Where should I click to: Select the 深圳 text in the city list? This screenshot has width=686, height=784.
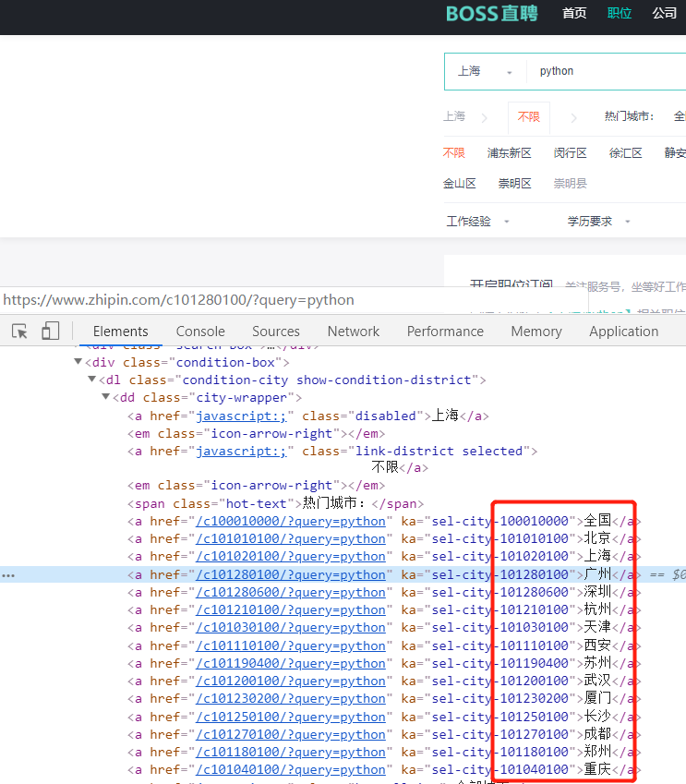[x=597, y=592]
